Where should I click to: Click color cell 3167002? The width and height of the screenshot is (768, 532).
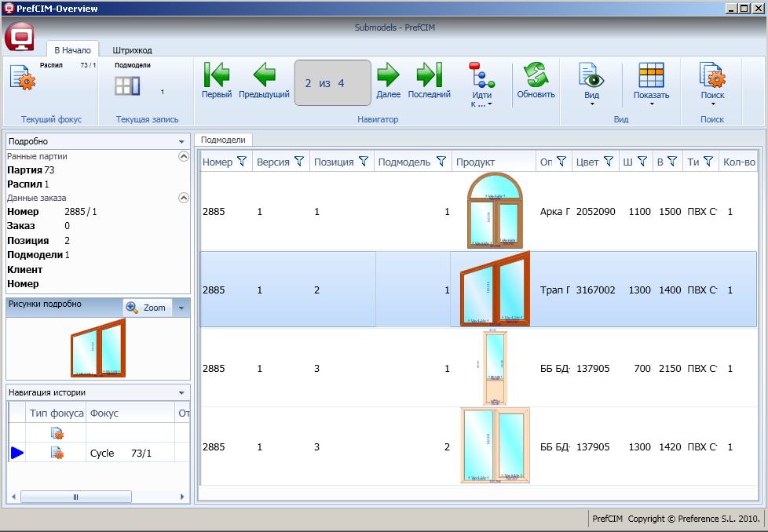[595, 290]
